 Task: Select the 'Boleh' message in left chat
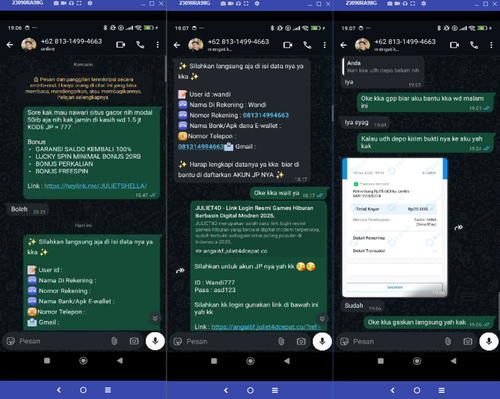coord(27,209)
